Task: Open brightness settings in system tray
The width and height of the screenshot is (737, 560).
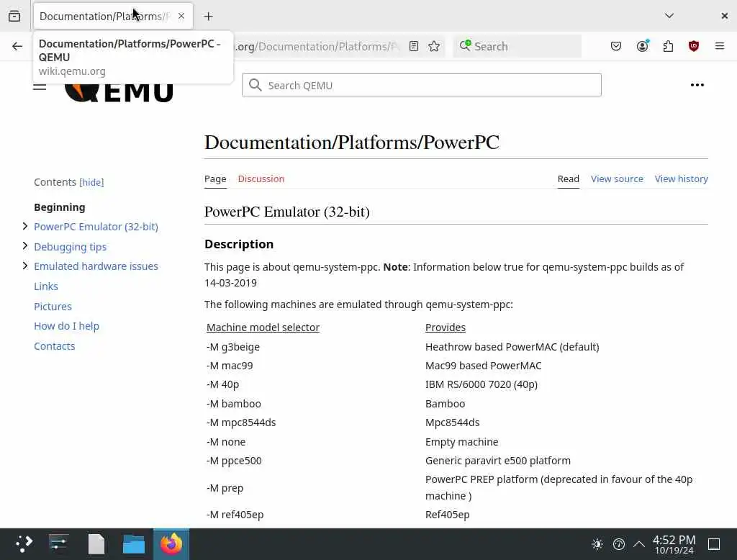Action: 597,544
